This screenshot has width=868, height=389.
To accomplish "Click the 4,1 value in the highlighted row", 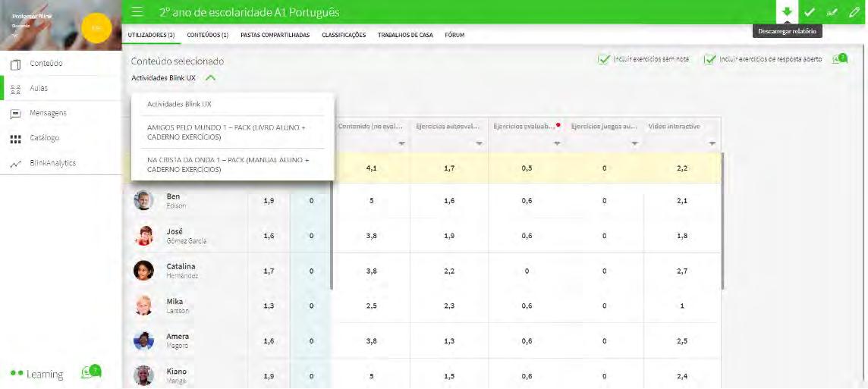I will coord(372,168).
